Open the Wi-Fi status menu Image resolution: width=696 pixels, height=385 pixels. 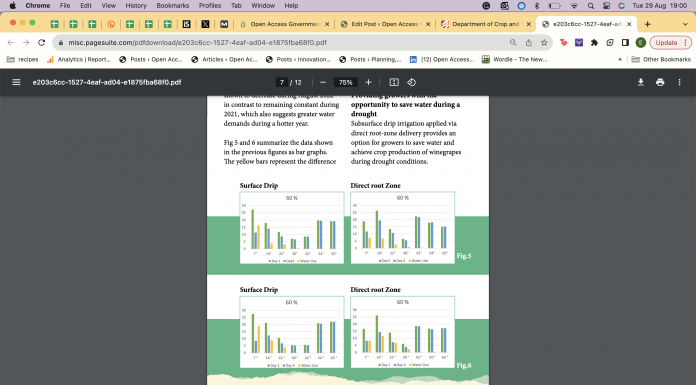(x=574, y=5)
